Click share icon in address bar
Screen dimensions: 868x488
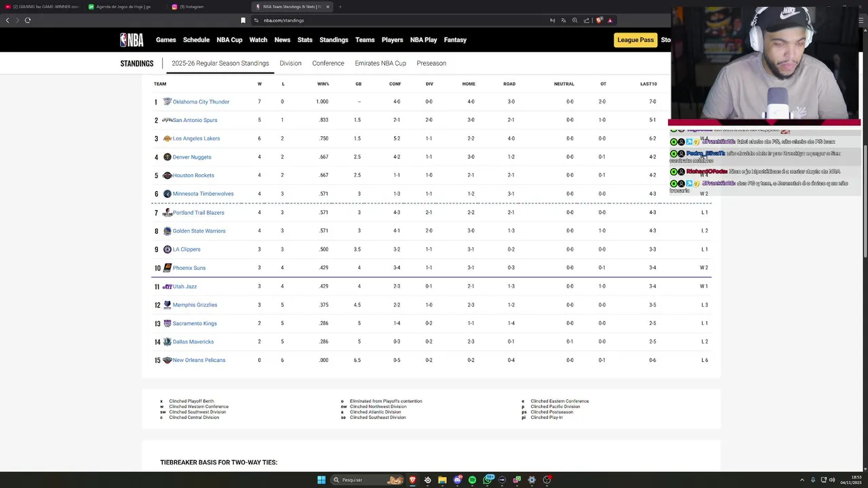coord(587,20)
